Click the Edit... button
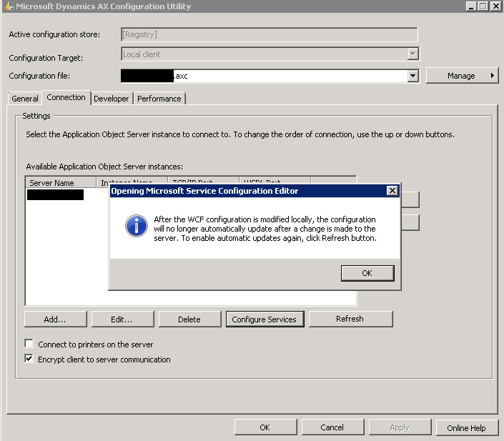The width and height of the screenshot is (504, 441). [122, 319]
